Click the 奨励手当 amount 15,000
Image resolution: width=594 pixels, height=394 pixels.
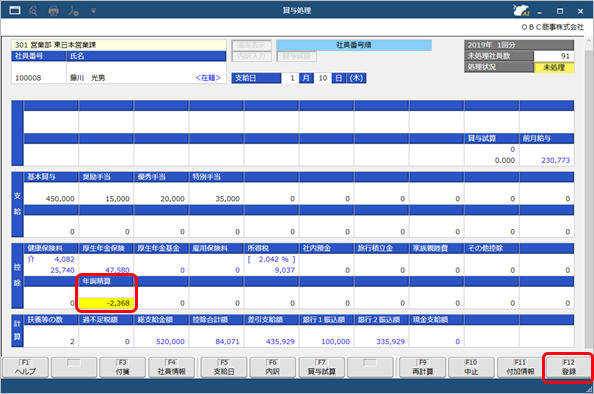point(117,199)
